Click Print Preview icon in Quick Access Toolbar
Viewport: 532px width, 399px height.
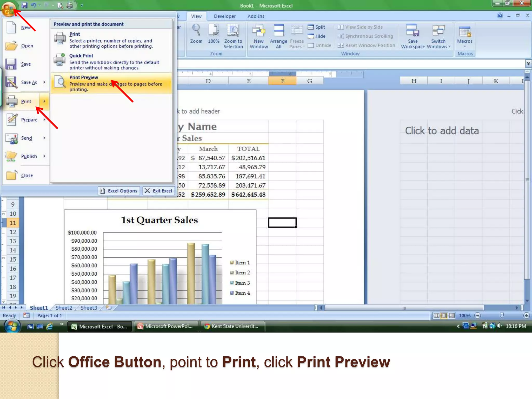(60, 5)
